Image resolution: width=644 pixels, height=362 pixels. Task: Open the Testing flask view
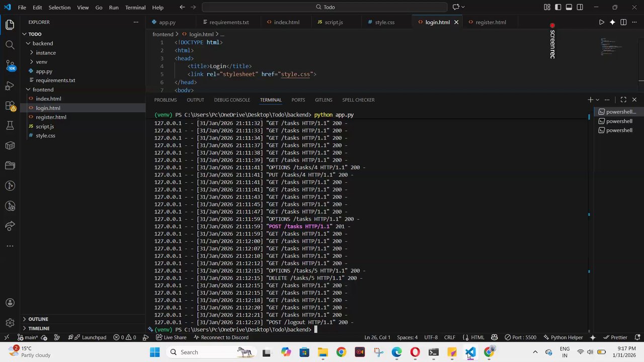coord(10,126)
